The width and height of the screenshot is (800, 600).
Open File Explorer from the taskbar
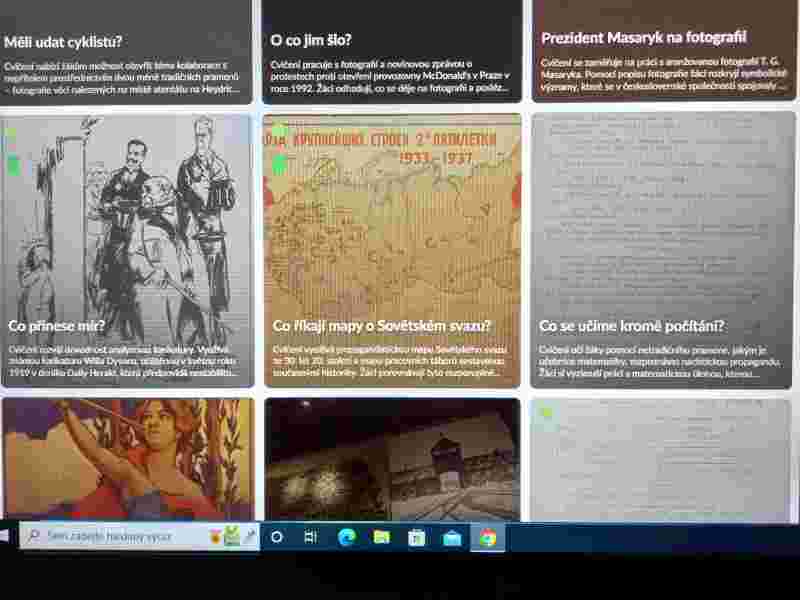click(x=382, y=537)
